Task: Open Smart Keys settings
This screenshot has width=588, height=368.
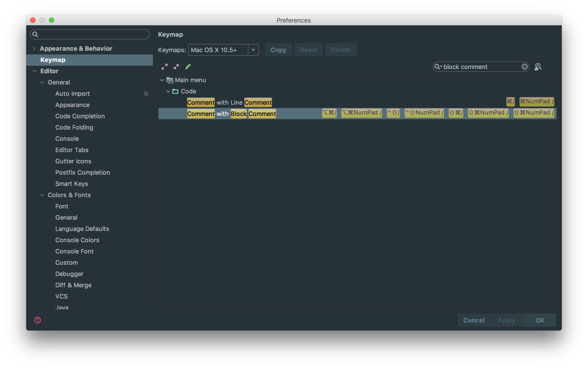Action: (x=72, y=184)
